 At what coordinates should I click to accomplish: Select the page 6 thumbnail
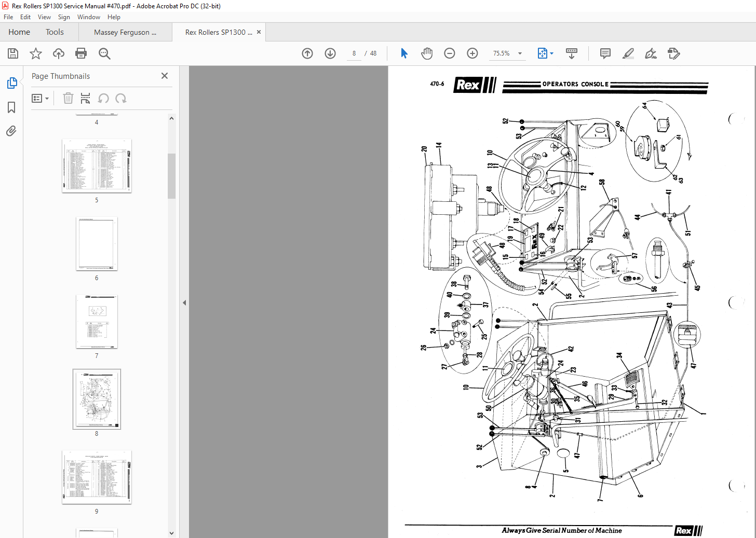(97, 244)
